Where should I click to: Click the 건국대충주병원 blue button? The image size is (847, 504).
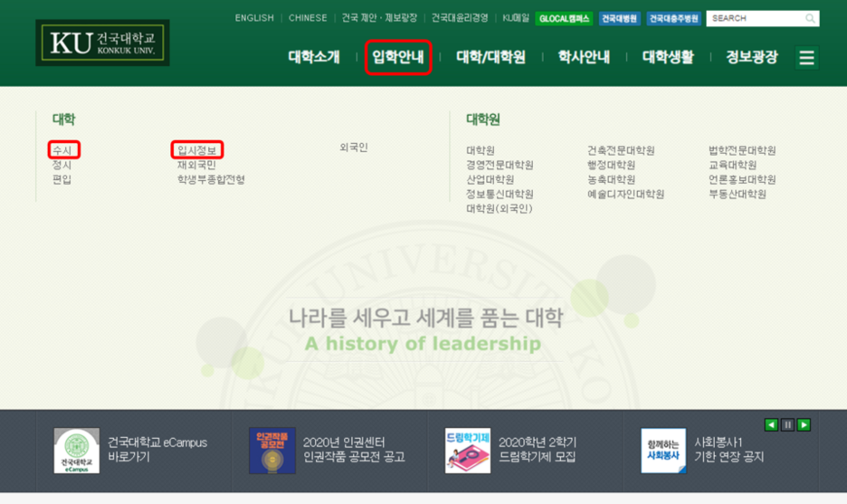tap(673, 18)
